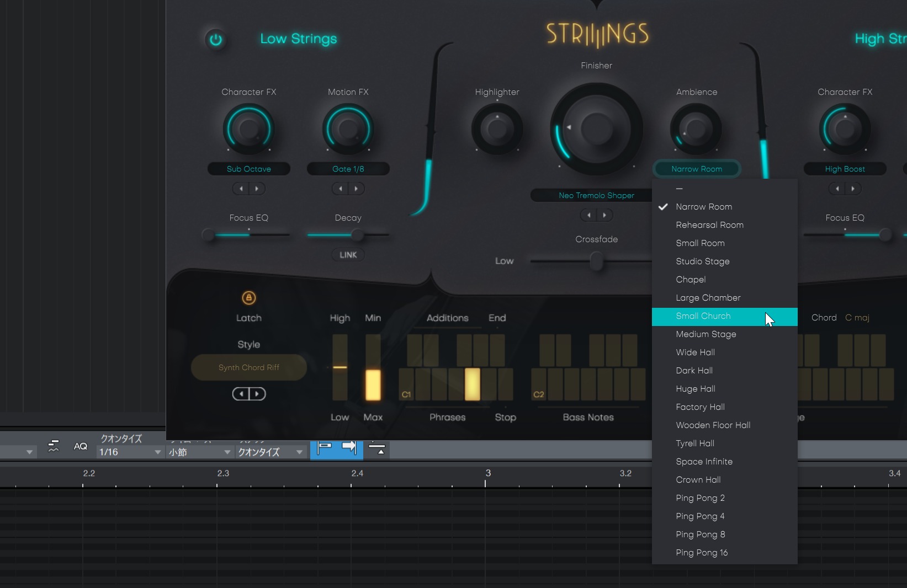Screen dimensions: 907x588
Task: Select previous Character FX preset for Low Strings
Action: pos(241,189)
